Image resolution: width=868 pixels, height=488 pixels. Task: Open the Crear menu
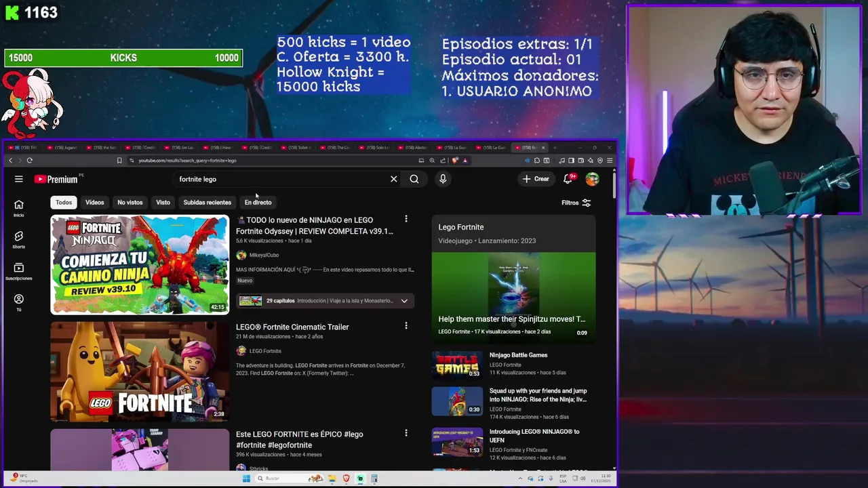pos(536,179)
